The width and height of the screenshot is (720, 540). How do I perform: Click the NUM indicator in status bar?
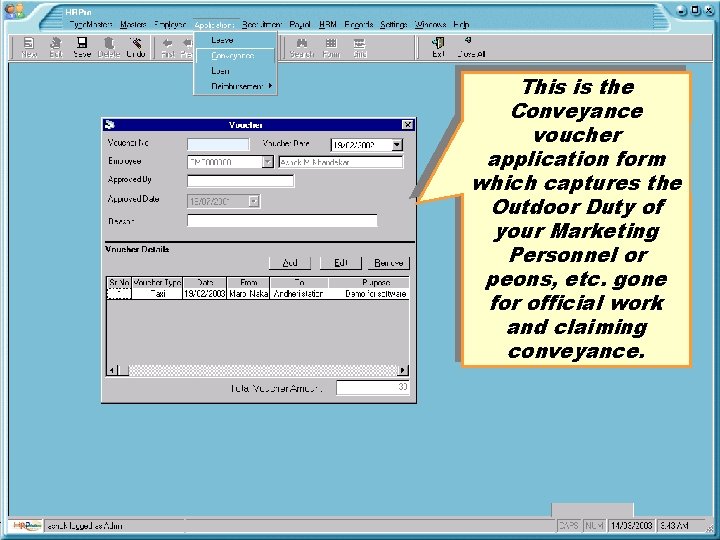594,525
